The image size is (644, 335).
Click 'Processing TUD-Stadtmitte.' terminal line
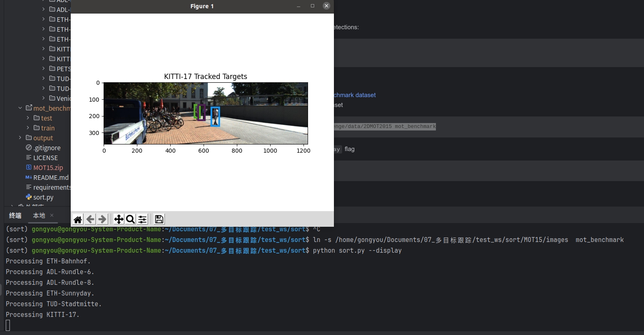[x=53, y=304]
